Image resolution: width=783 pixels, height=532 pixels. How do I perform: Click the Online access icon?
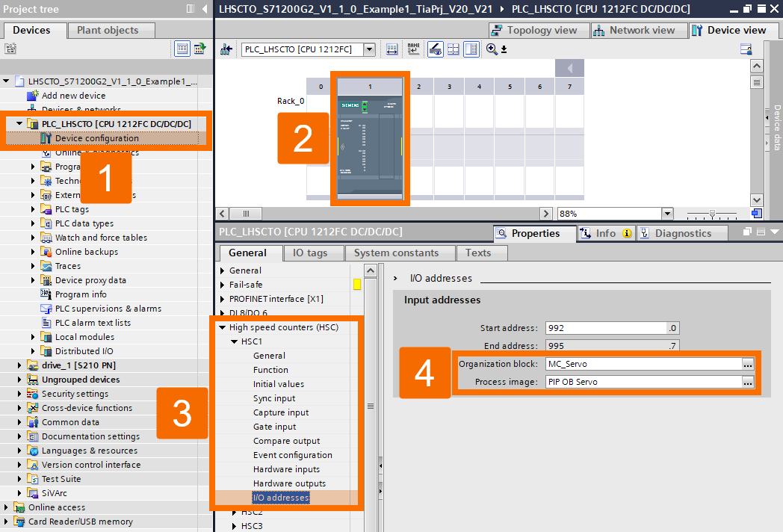[19, 507]
